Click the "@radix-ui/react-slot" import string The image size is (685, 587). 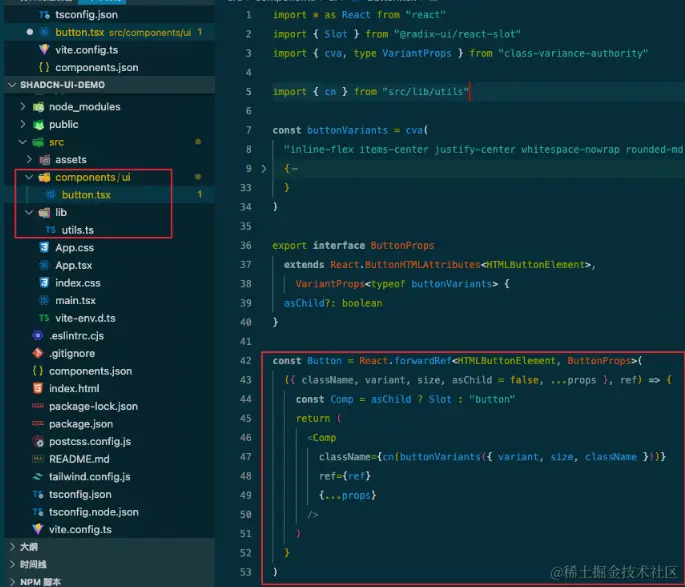(x=457, y=34)
